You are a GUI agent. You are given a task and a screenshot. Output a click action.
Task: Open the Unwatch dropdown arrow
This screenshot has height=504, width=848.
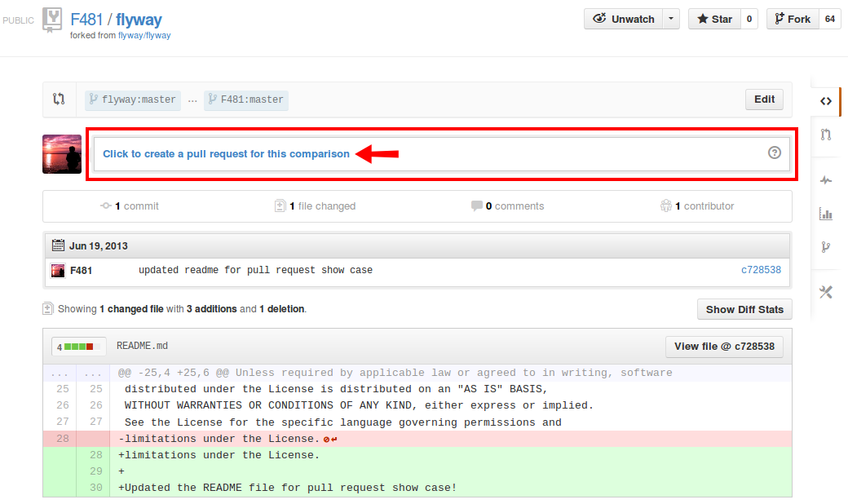(x=670, y=19)
